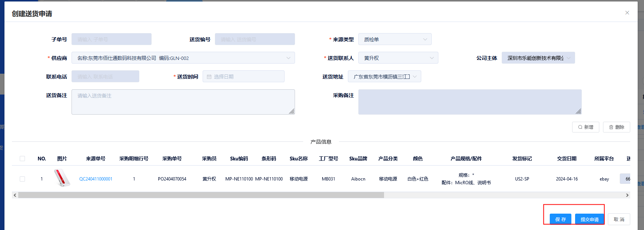Click the 交货日期 column header
644x230 pixels.
click(x=567, y=159)
